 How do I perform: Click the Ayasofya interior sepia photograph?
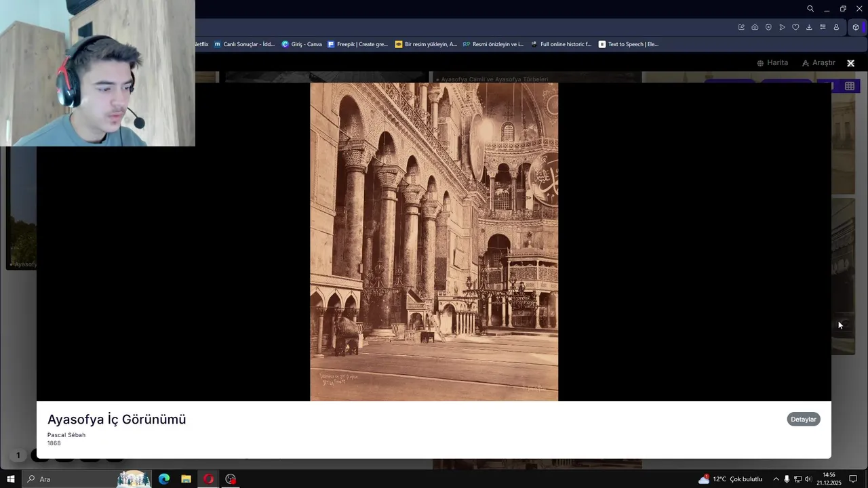(x=434, y=242)
